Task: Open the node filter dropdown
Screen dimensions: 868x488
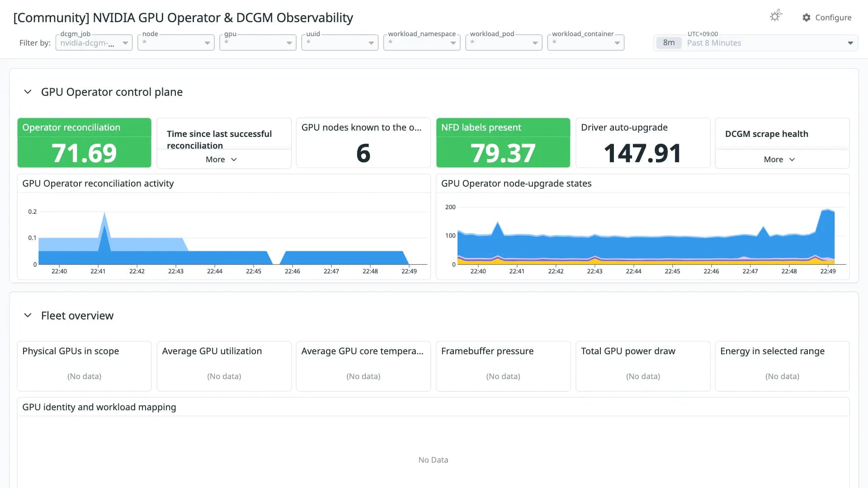Action: tap(176, 43)
